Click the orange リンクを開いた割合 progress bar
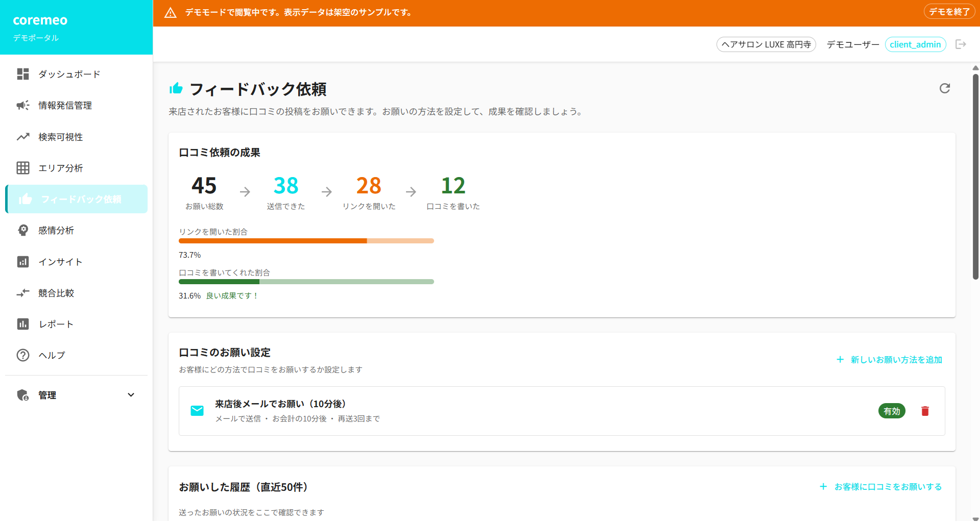Screen dimensions: 980x523 click(306, 241)
